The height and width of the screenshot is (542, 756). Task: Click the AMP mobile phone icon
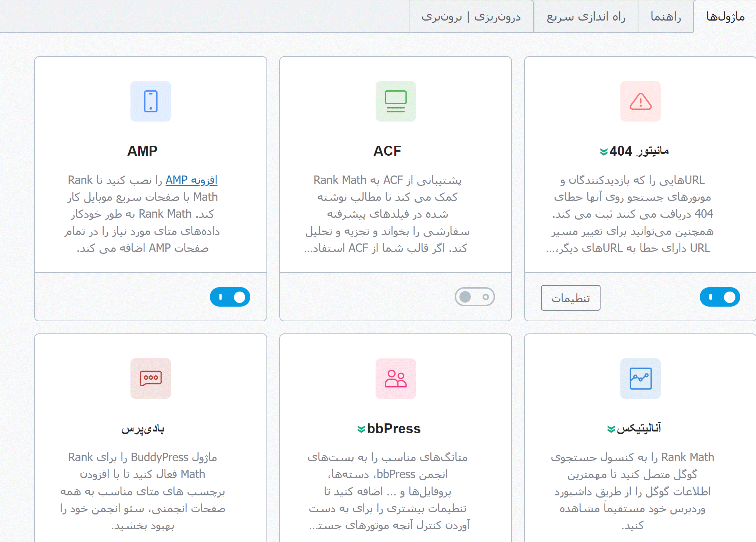click(x=151, y=101)
